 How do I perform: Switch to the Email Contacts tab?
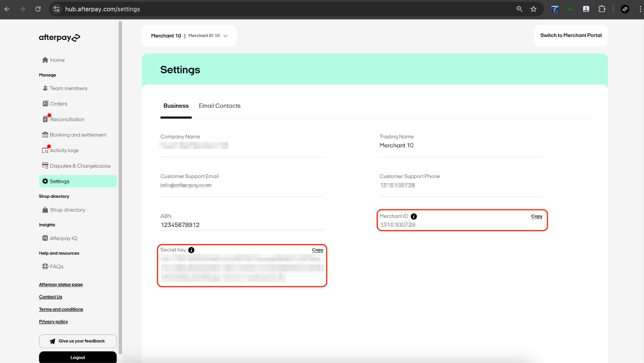click(x=219, y=106)
